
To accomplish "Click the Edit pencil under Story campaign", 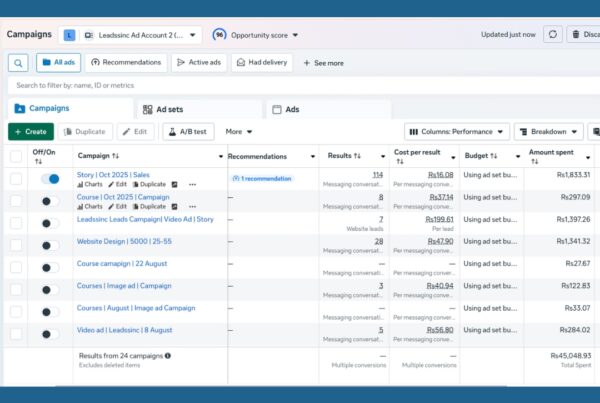I will [112, 184].
